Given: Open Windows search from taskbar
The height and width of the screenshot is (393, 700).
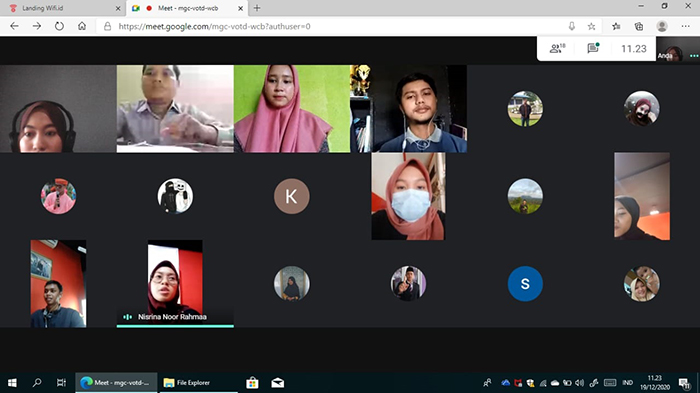Looking at the screenshot, I should click(x=37, y=383).
